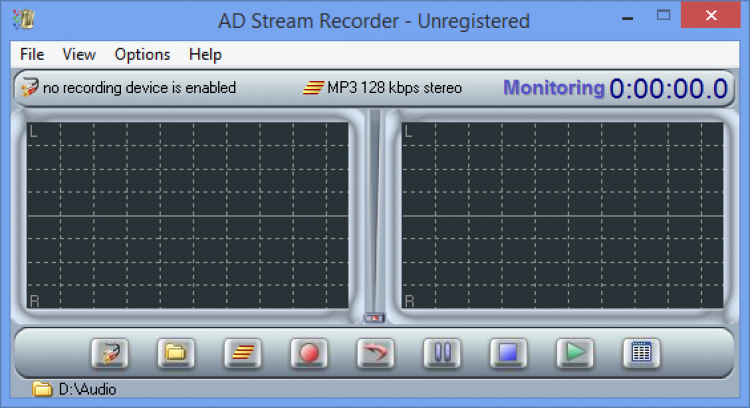The width and height of the screenshot is (750, 408).
Task: Click the application icon in the title bar
Action: pos(23,20)
